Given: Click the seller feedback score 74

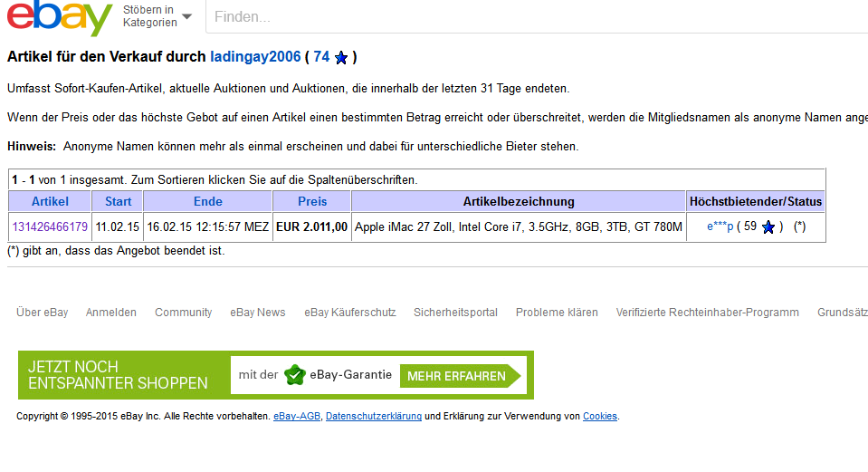Looking at the screenshot, I should (x=321, y=57).
